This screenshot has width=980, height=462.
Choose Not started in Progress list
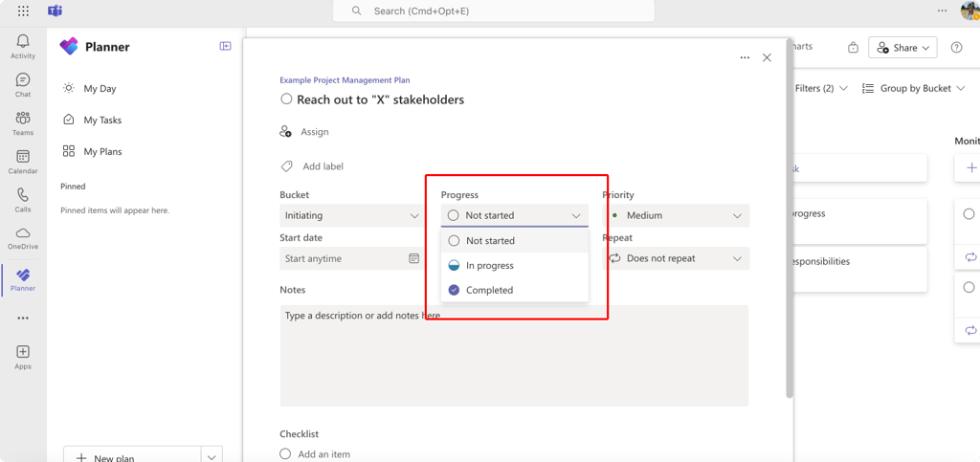click(514, 240)
